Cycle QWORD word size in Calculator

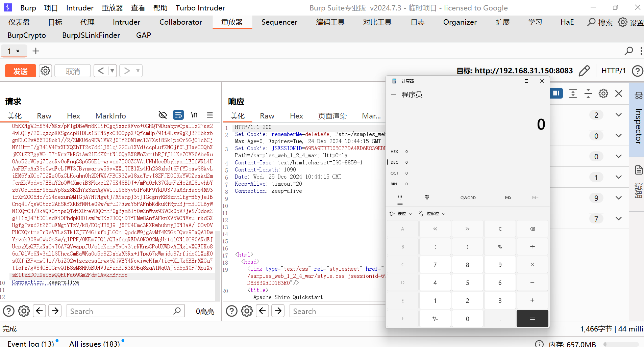point(468,197)
